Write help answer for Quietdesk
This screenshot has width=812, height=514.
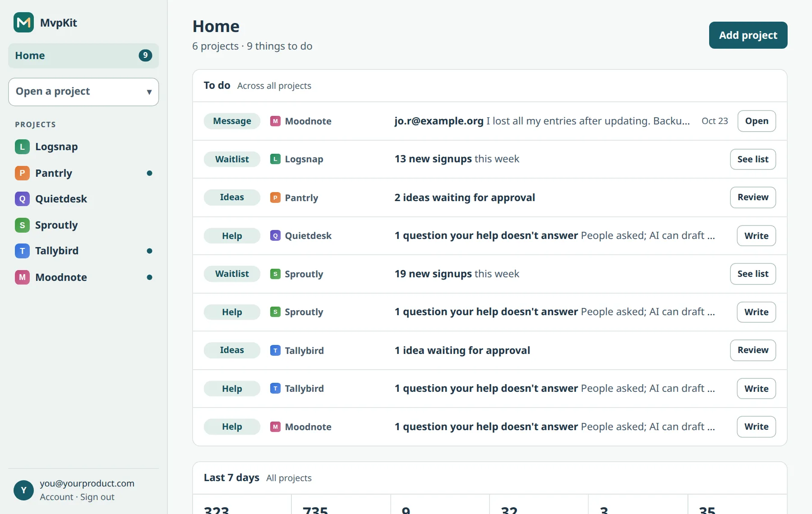click(757, 236)
